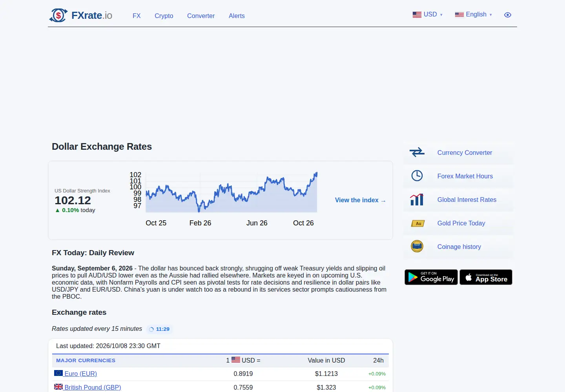Click the British Pound rate 0.7559
The image size is (565, 392).
coord(243,387)
